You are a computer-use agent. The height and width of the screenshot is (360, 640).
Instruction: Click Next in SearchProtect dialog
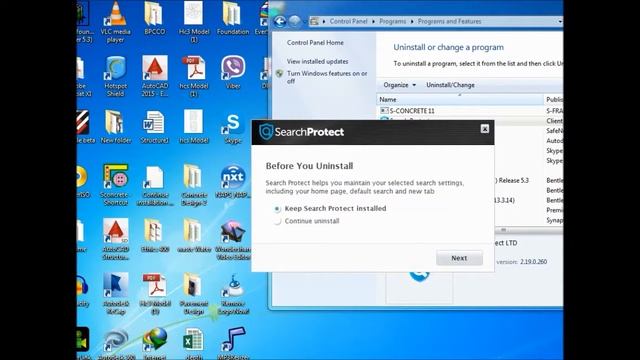[459, 258]
